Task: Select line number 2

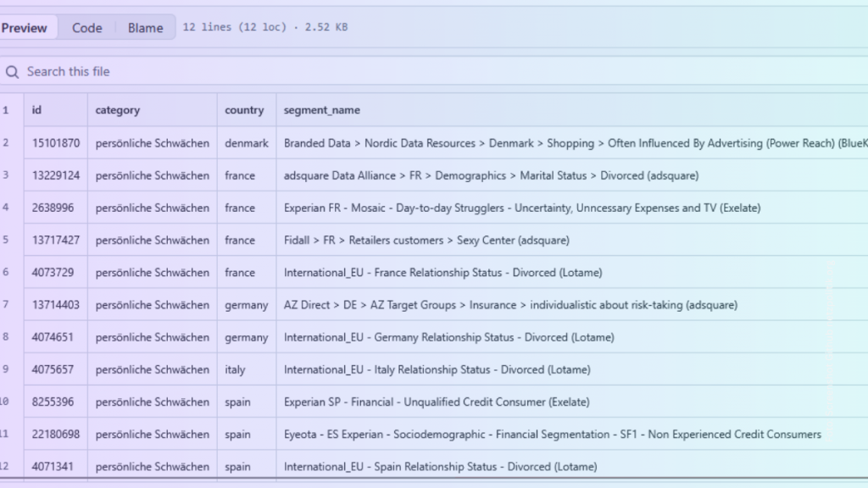Action: click(6, 142)
